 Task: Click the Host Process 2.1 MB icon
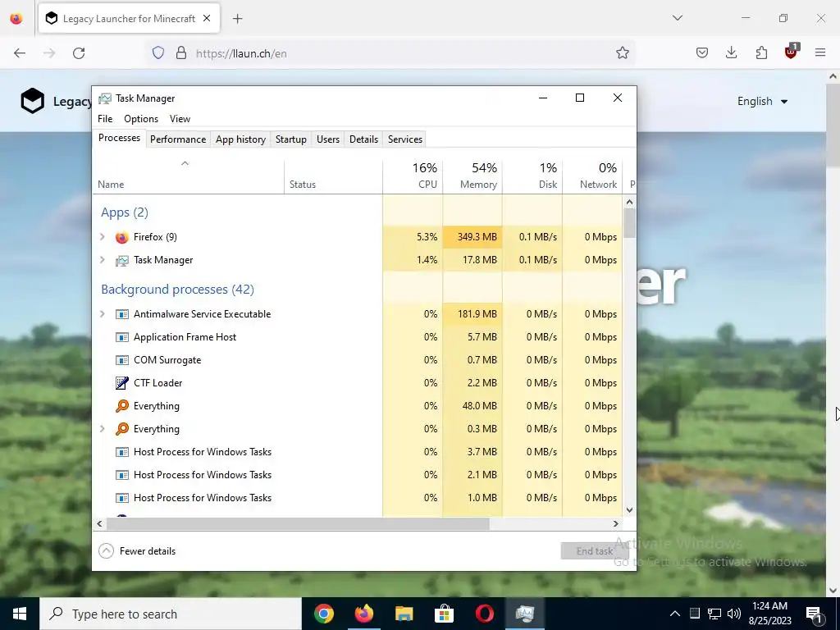(x=122, y=475)
